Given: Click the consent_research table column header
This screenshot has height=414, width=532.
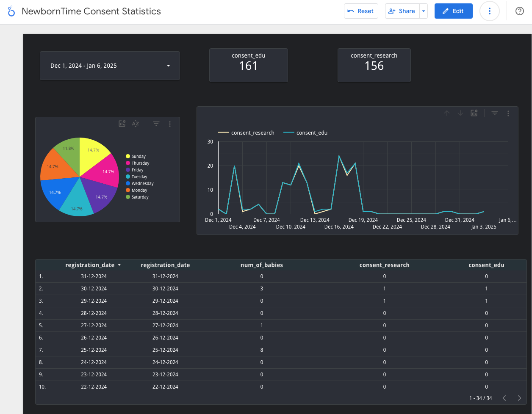Looking at the screenshot, I should (384, 265).
